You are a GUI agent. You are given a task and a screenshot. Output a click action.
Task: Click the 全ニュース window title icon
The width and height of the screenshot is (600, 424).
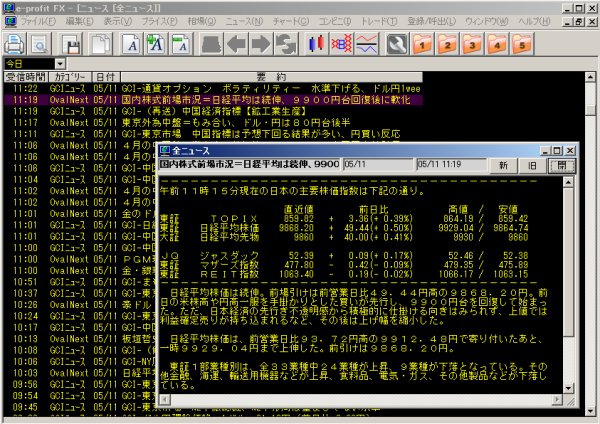tap(165, 151)
